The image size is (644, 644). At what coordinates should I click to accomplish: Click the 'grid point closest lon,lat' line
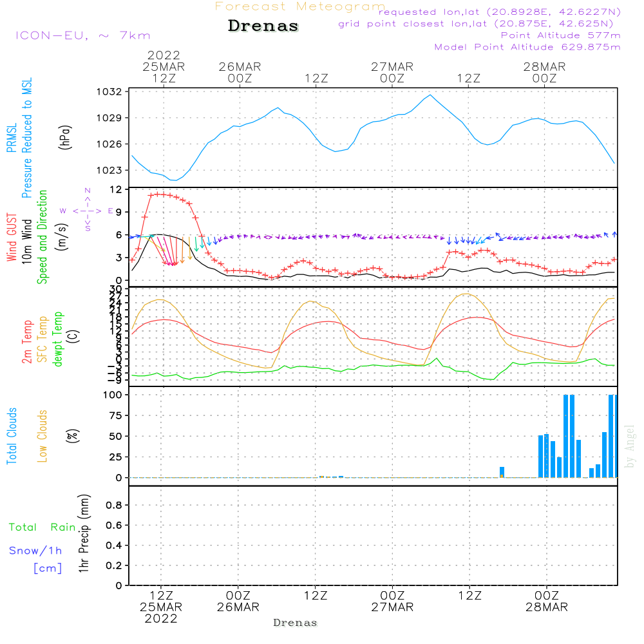coord(476,24)
